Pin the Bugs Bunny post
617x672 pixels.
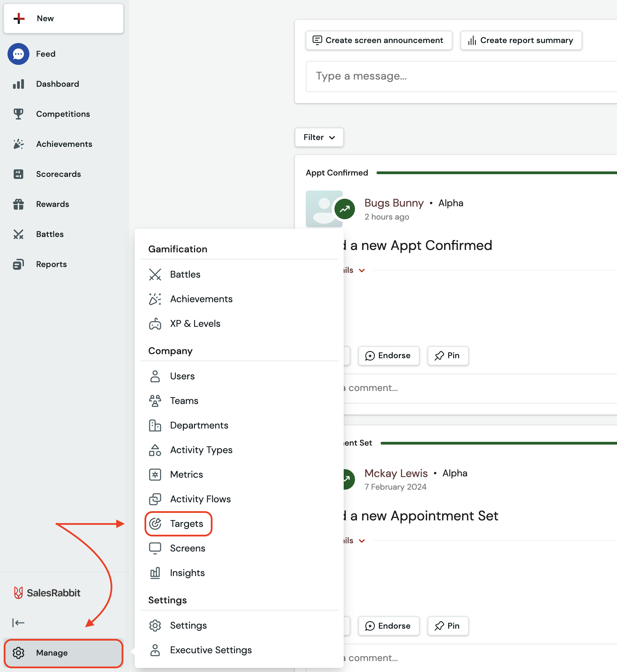tap(448, 356)
